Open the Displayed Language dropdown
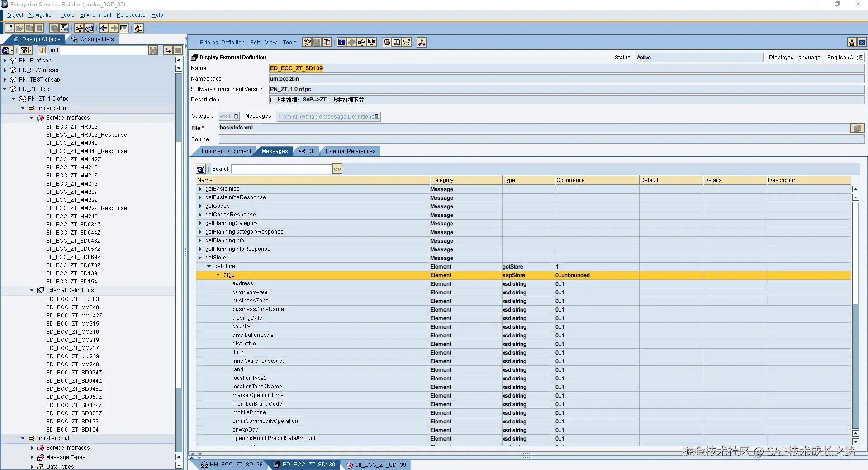The image size is (868, 470). point(845,58)
